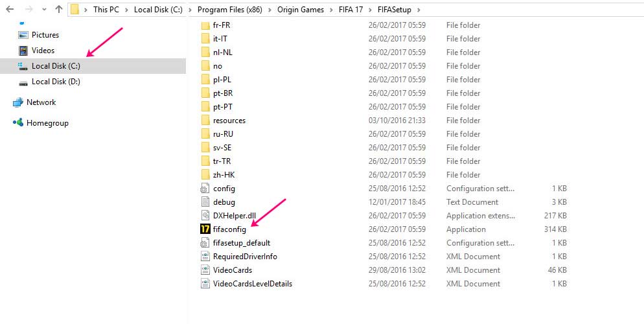Screen dimensions: 644x324
Task: Click the FIFASetup breadcrumb
Action: click(x=395, y=10)
